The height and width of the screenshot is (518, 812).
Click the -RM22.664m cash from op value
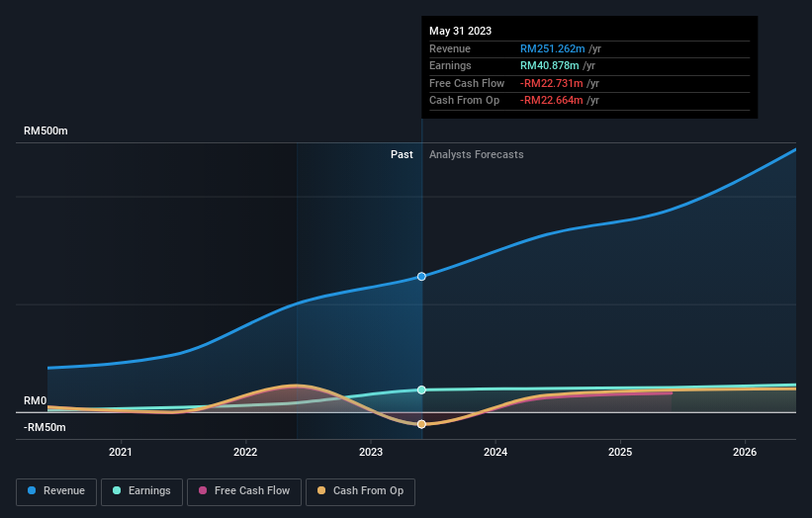coord(552,101)
